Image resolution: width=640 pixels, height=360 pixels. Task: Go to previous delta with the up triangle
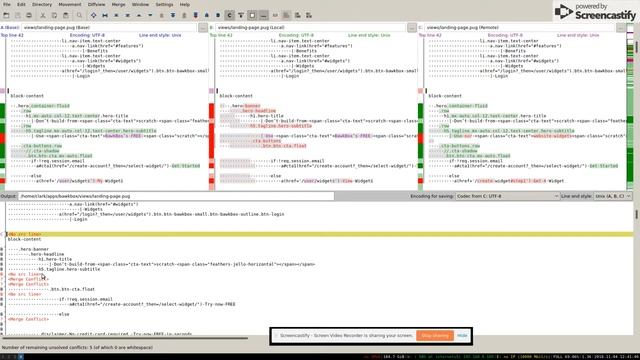point(139,16)
